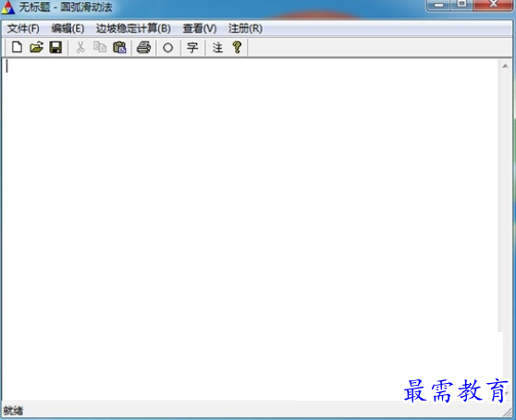The image size is (516, 420).
Task: Click the circle arc calculation toolbar icon
Action: (167, 48)
